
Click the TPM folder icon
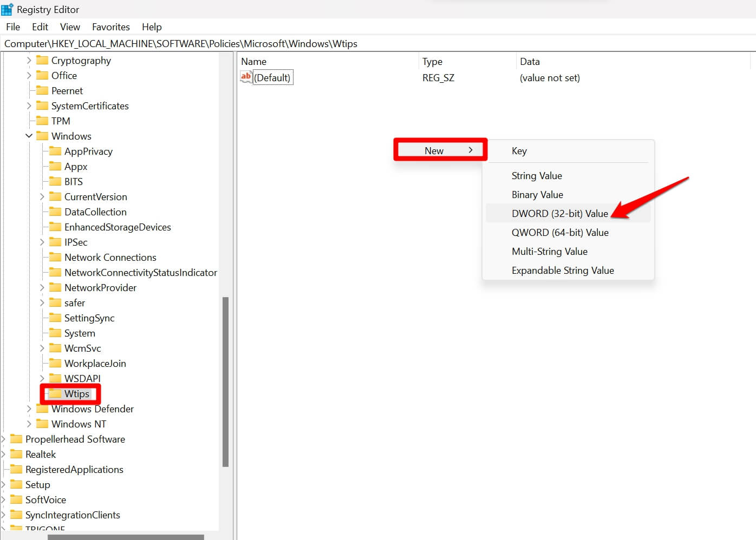42,121
